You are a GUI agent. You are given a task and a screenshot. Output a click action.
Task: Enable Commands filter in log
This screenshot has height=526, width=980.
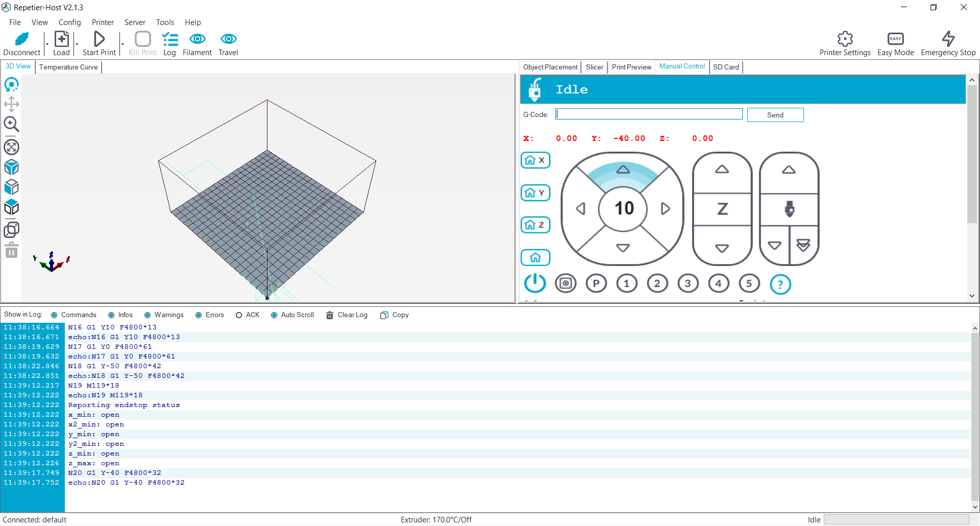[x=55, y=315]
